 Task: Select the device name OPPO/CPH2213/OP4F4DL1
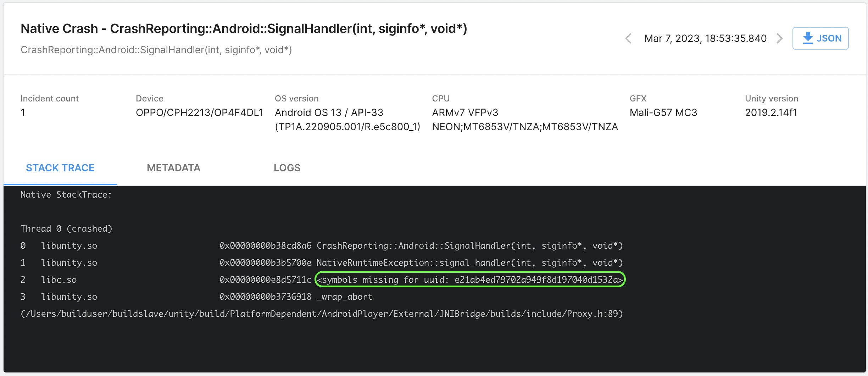click(200, 112)
